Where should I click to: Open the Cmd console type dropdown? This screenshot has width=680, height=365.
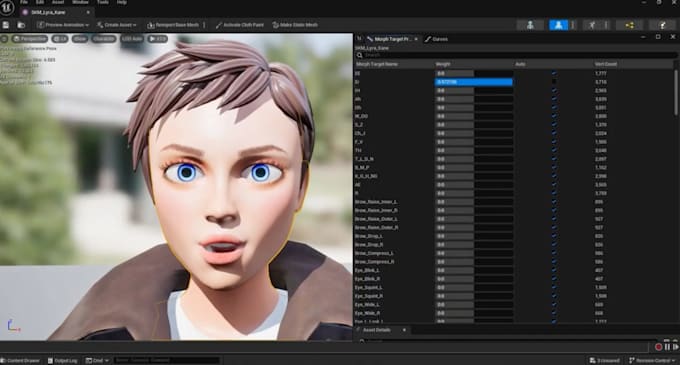(97, 360)
